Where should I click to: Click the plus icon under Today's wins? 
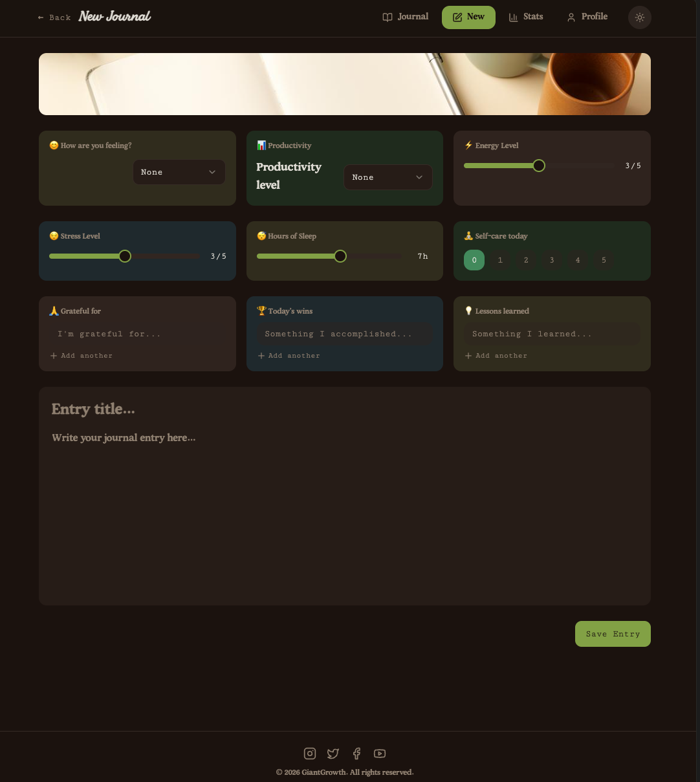261,356
